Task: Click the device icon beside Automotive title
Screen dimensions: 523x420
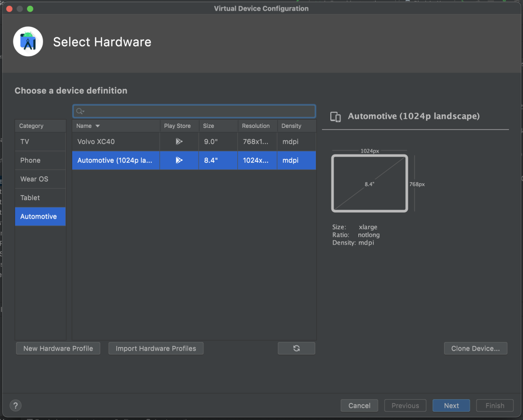Action: (x=336, y=117)
